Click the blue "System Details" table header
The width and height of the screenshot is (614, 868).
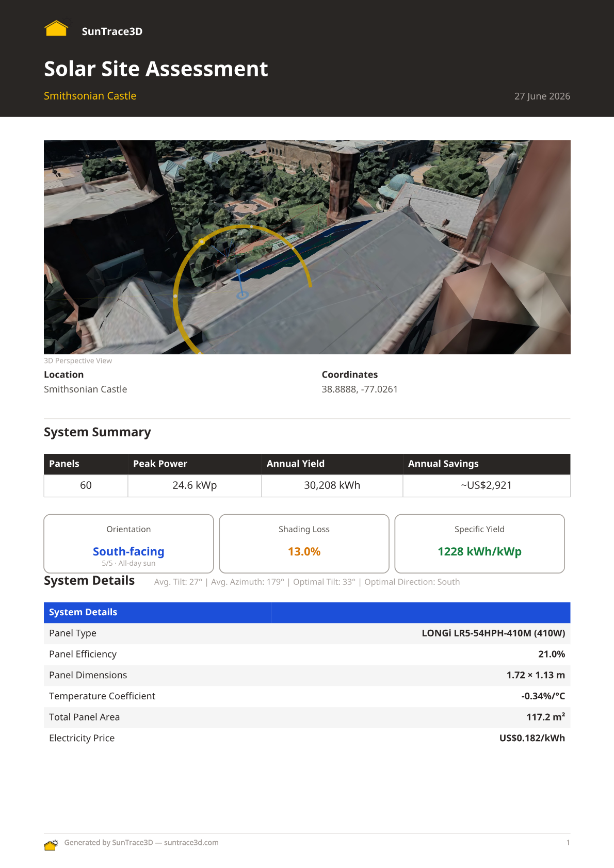[x=307, y=612]
